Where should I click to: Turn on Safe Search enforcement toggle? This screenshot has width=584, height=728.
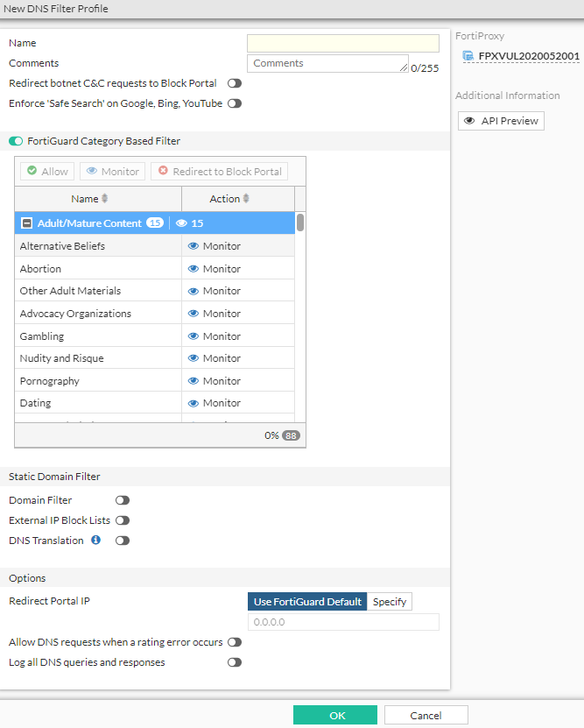coord(234,103)
